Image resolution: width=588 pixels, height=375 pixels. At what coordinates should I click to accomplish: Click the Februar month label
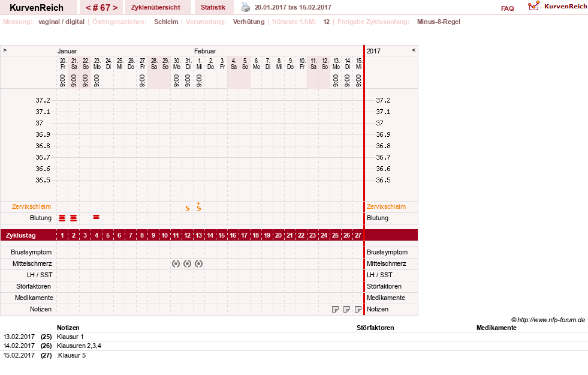(x=205, y=51)
